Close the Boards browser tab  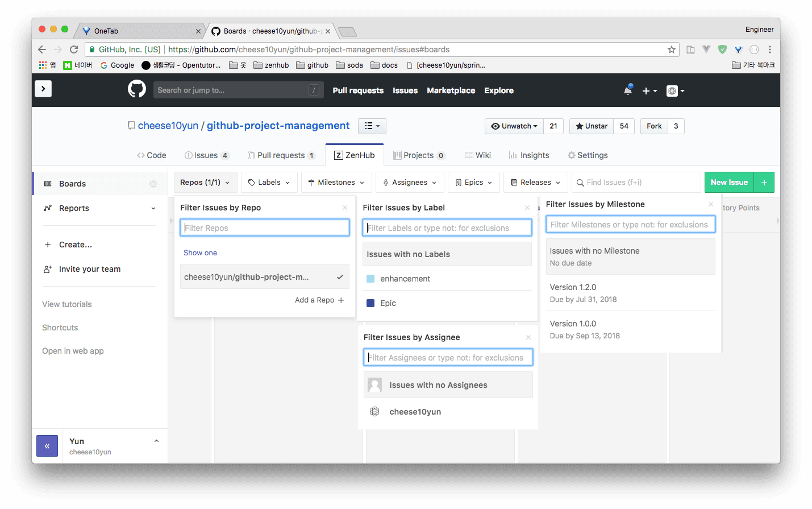tap(328, 31)
